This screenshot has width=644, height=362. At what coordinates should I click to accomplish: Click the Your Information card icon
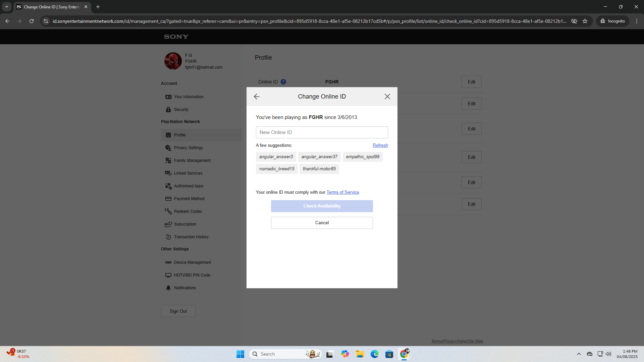(168, 97)
